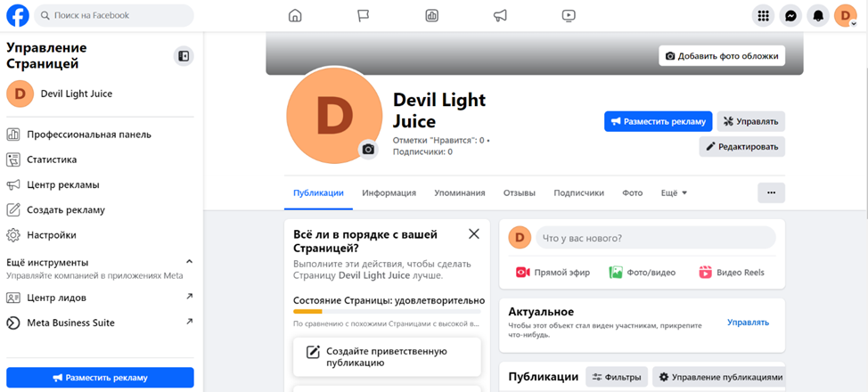Click Разместить рекламу button near page name
The image size is (868, 392).
(x=658, y=121)
